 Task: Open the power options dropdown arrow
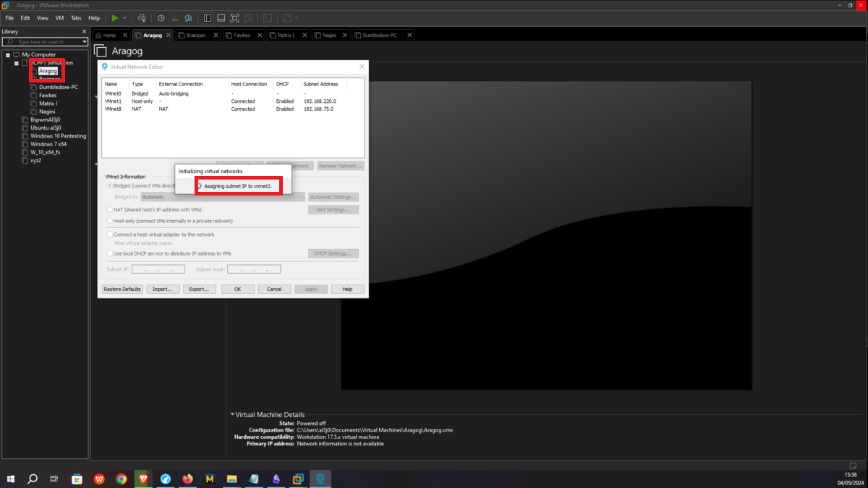124,17
